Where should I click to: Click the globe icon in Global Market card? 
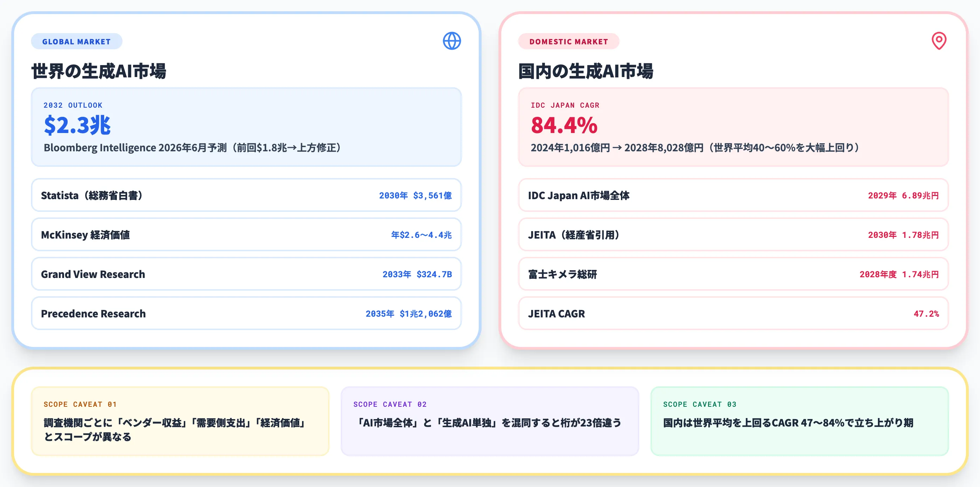(x=452, y=41)
